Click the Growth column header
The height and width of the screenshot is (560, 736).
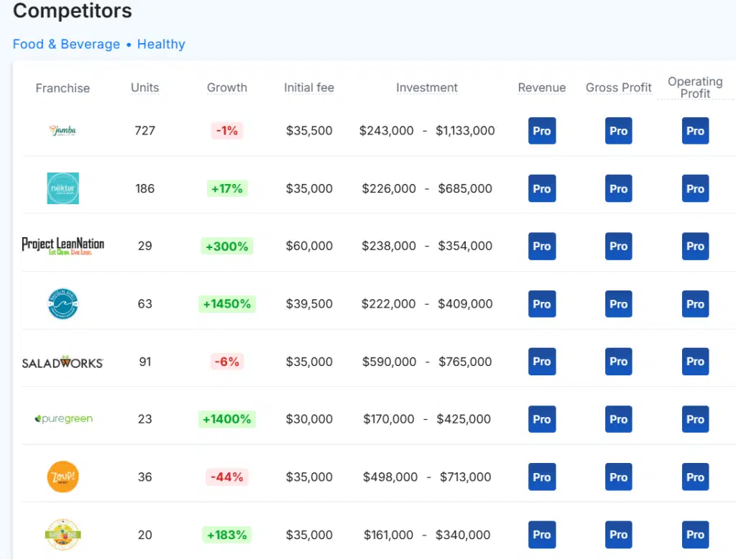click(226, 88)
